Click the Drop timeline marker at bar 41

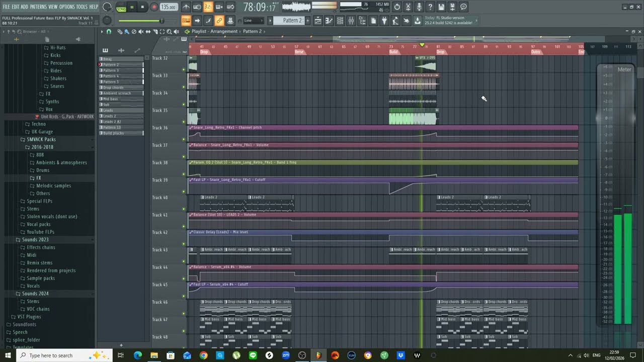pyautogui.click(x=204, y=52)
